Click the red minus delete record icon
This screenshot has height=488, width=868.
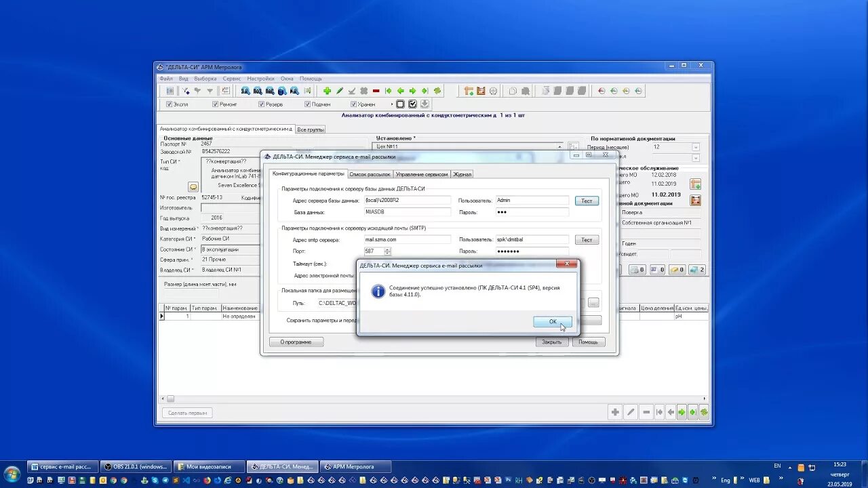tap(376, 91)
